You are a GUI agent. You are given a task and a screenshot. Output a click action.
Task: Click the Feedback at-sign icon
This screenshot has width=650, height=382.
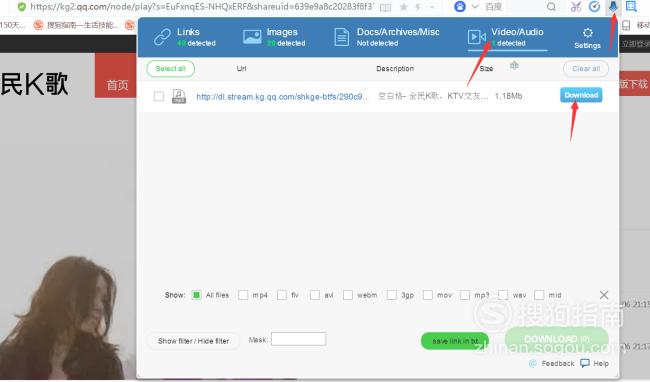pos(533,363)
